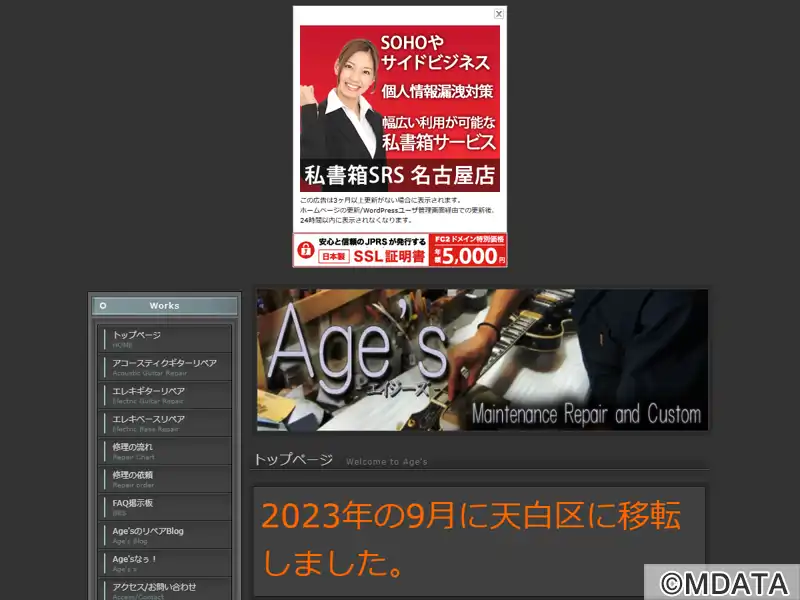This screenshot has height=600, width=800.
Task: Click the SSL banner red padlock icon
Action: 306,250
